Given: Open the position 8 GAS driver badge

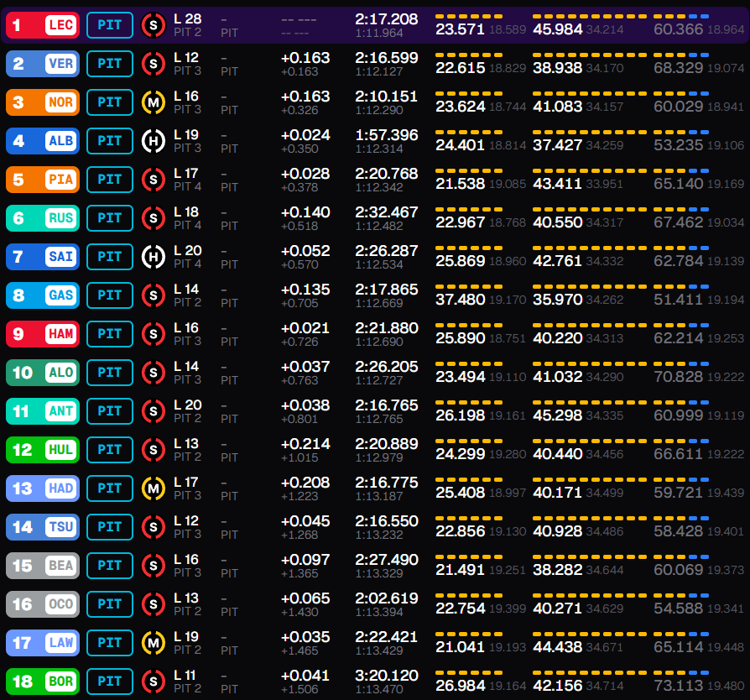Looking at the screenshot, I should [43, 295].
